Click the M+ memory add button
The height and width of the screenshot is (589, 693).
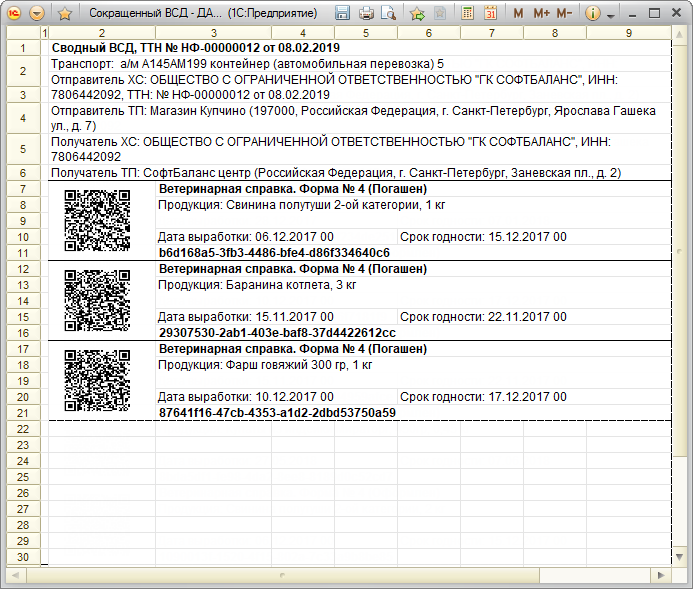[x=541, y=14]
